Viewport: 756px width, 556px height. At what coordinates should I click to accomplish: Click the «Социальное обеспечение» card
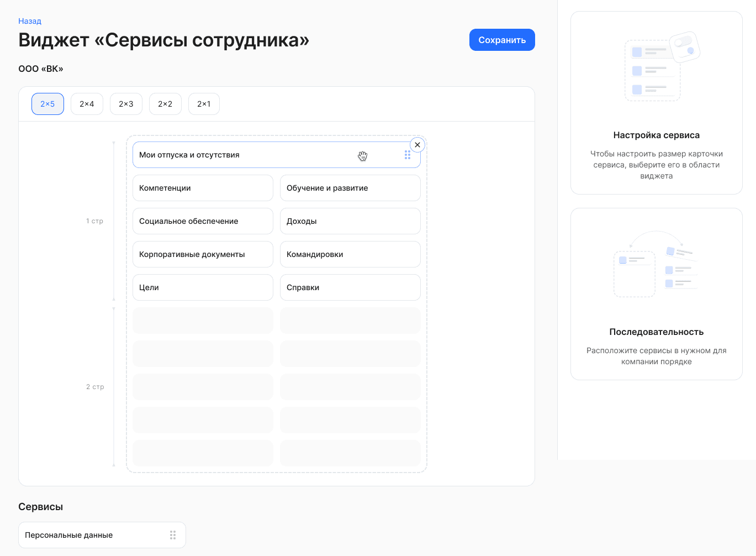(203, 221)
